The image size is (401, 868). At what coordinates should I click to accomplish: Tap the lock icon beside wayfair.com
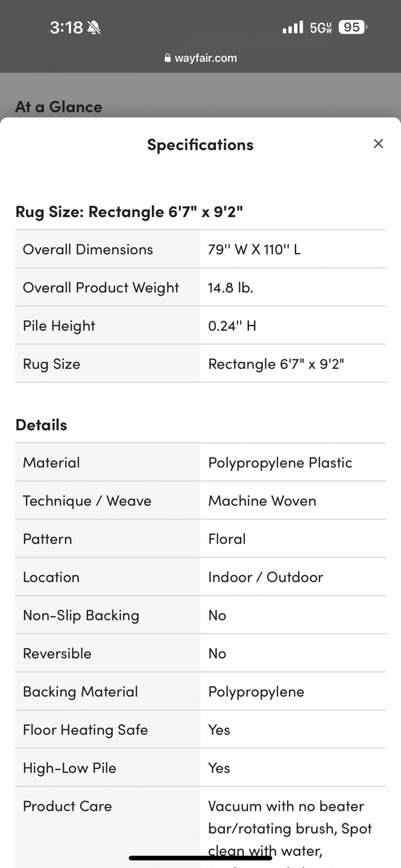point(168,58)
